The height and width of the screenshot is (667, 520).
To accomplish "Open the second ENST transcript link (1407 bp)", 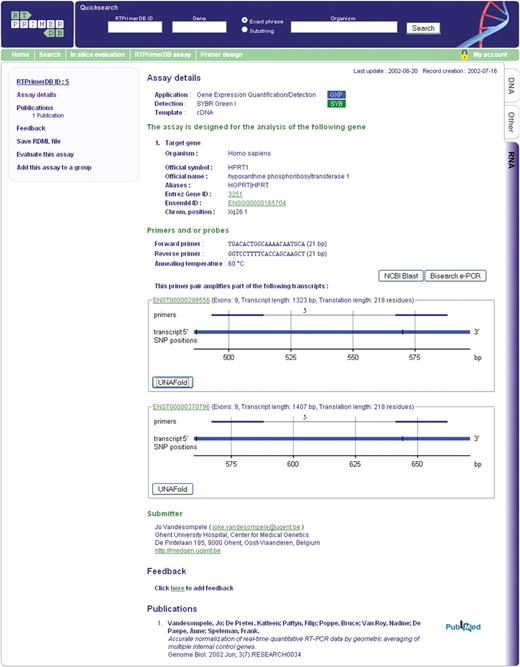I will coord(181,407).
